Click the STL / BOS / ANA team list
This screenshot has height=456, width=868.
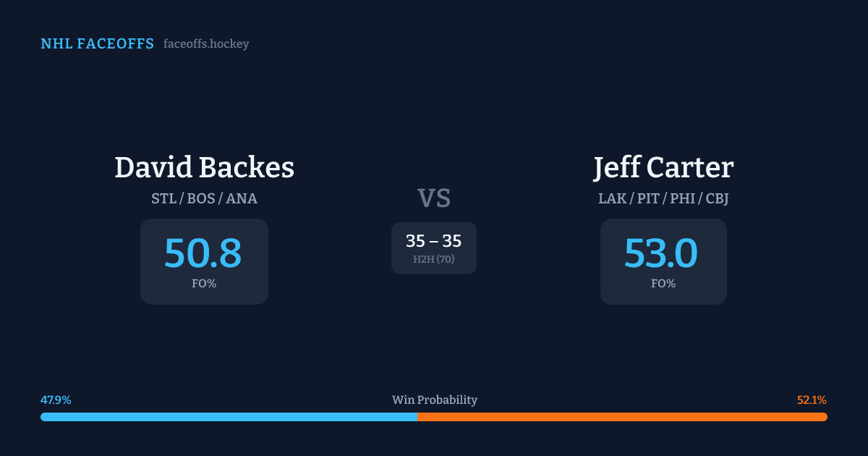(x=204, y=198)
